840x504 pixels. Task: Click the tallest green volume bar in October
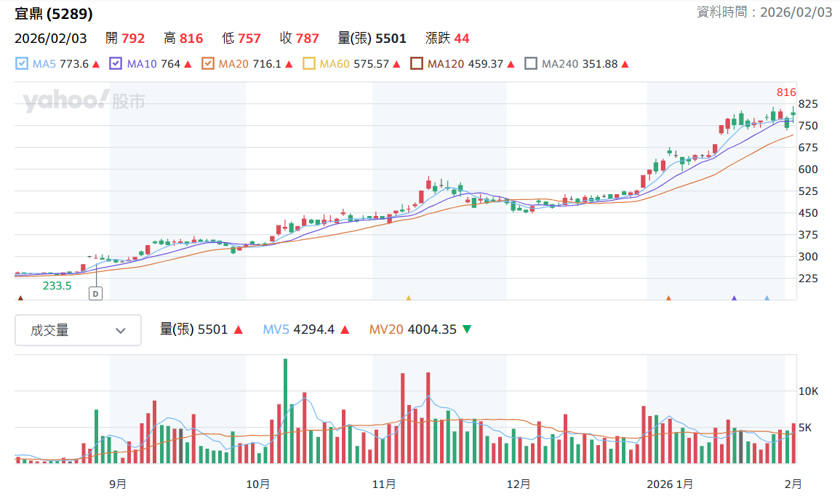click(x=286, y=411)
